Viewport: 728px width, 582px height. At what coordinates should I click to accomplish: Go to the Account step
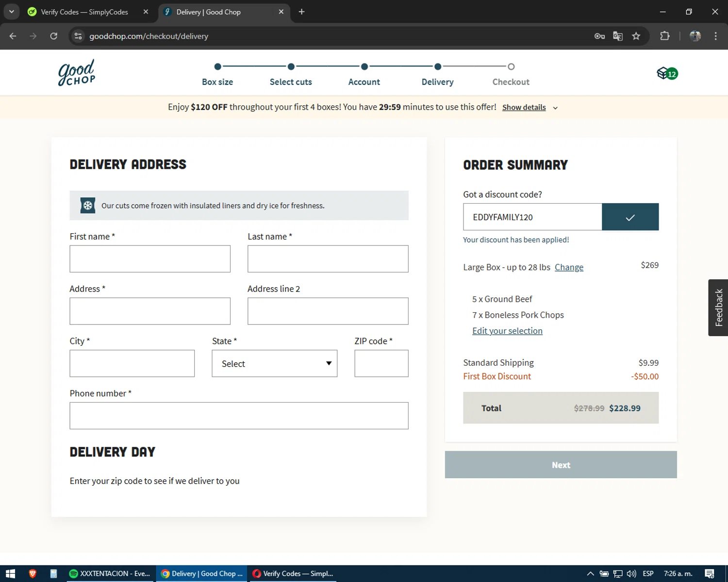pyautogui.click(x=364, y=82)
